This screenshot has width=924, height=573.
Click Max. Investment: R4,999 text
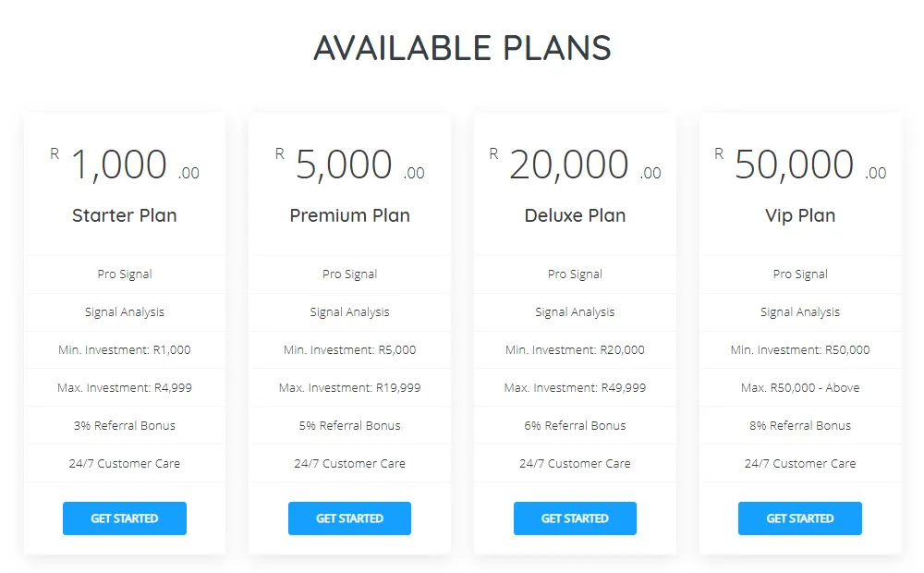[125, 388]
